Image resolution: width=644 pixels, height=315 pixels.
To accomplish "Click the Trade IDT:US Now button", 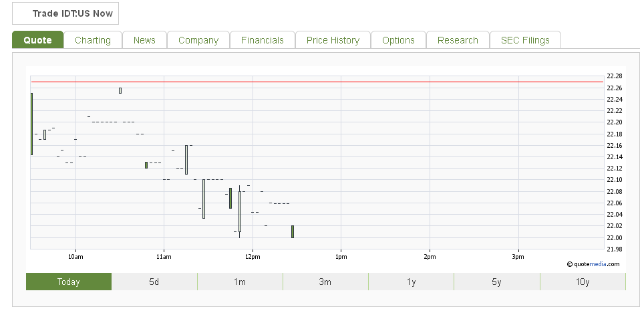I will (x=65, y=13).
